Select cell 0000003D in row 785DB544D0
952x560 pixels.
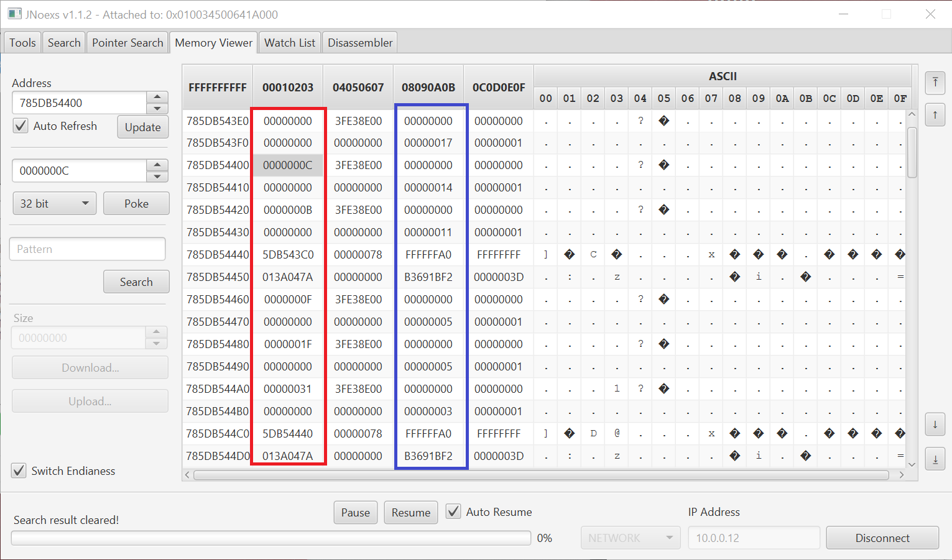499,456
